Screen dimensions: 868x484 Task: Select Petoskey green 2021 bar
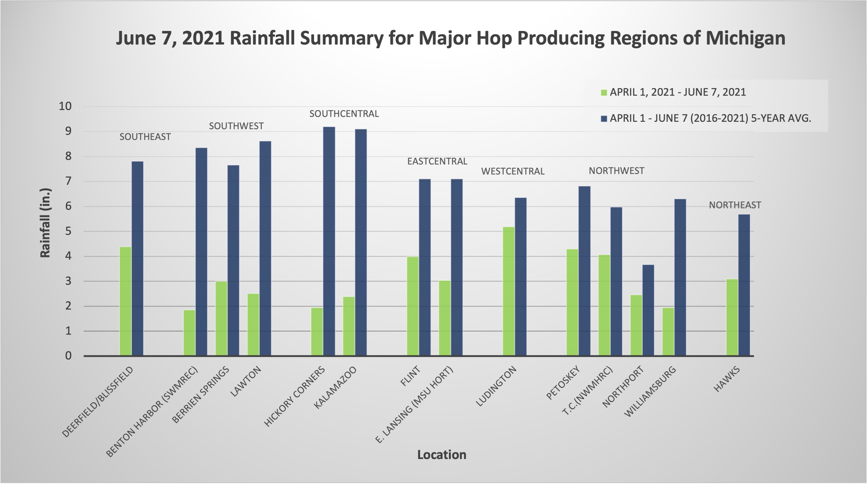(x=573, y=303)
